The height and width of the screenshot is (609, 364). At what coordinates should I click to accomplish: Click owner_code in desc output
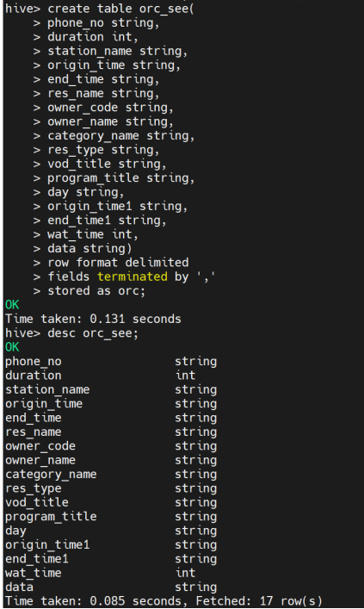pos(40,446)
